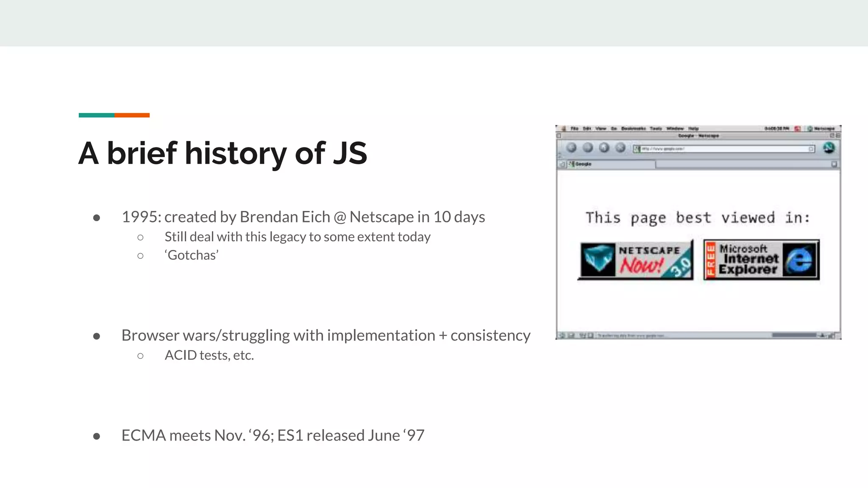The image size is (868, 488).
Task: Click the Apple menu icon in menu bar
Action: [x=564, y=128]
